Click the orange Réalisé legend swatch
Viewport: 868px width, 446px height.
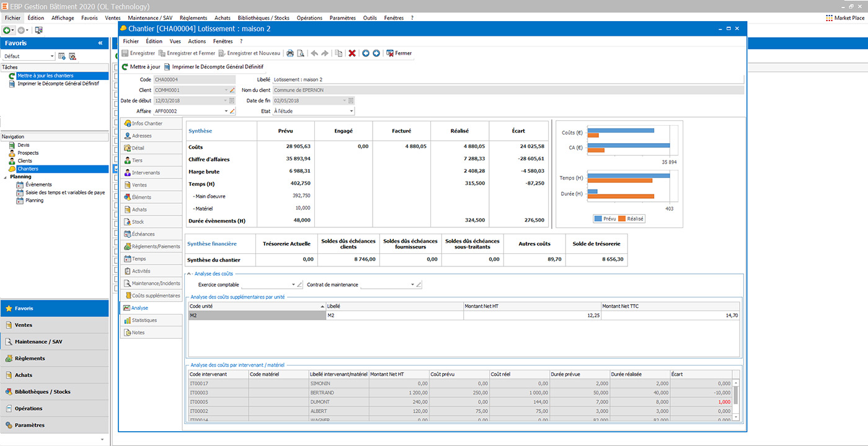(x=622, y=219)
